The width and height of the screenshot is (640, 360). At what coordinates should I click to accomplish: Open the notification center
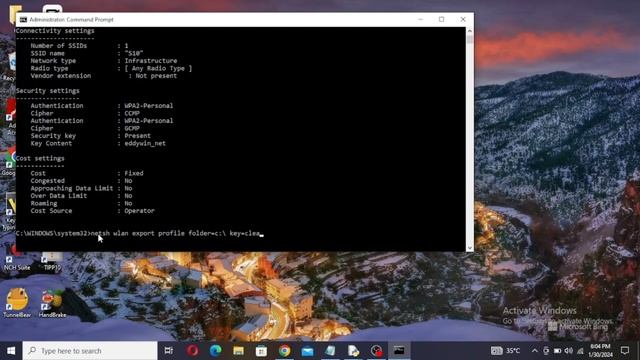pyautogui.click(x=624, y=351)
